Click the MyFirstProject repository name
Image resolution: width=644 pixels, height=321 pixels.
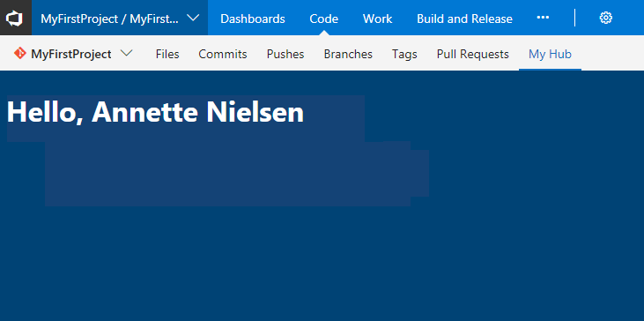(x=71, y=55)
